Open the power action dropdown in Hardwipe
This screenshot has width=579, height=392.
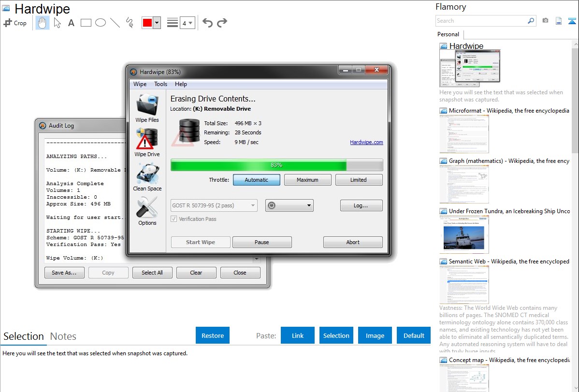coord(289,205)
